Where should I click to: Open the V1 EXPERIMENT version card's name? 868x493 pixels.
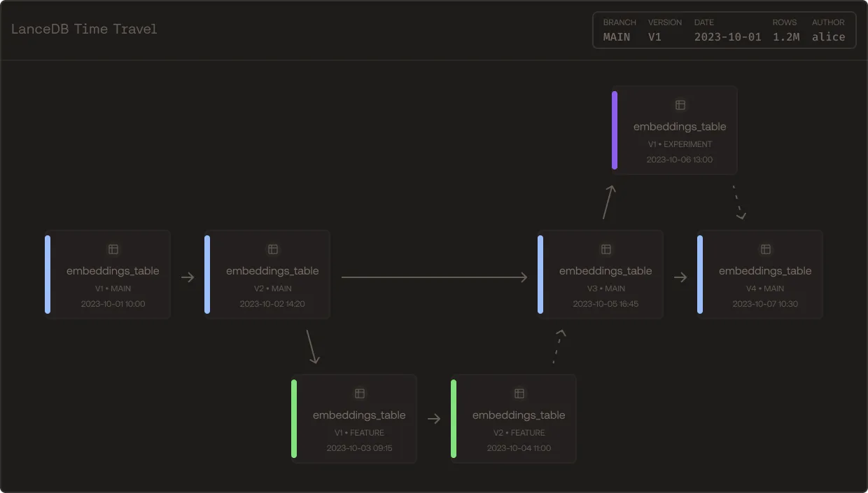pos(680,127)
